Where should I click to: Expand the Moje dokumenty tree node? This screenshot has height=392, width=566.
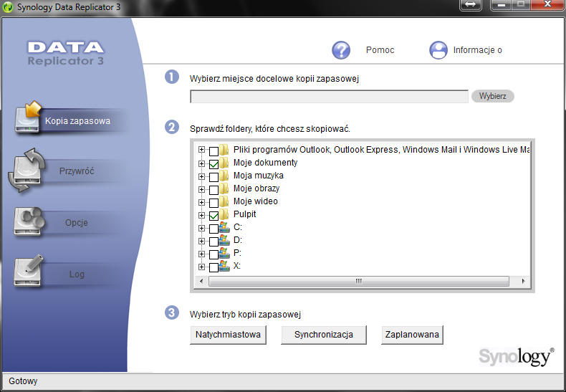[x=201, y=164]
